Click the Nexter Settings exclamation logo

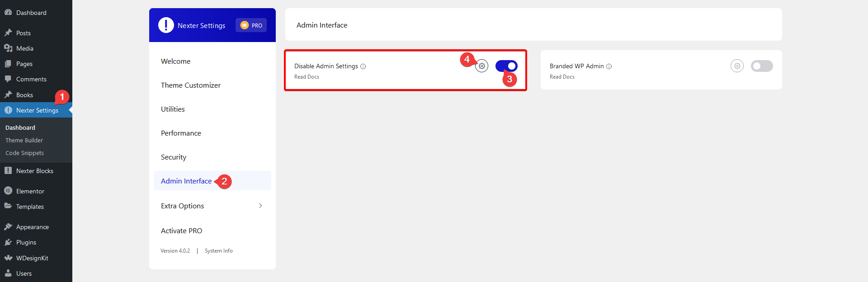pos(166,25)
